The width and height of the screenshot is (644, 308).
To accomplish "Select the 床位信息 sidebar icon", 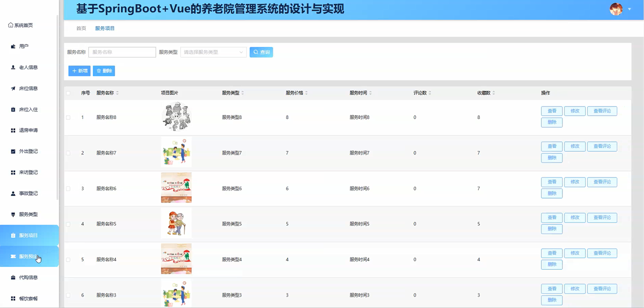I will (12, 88).
